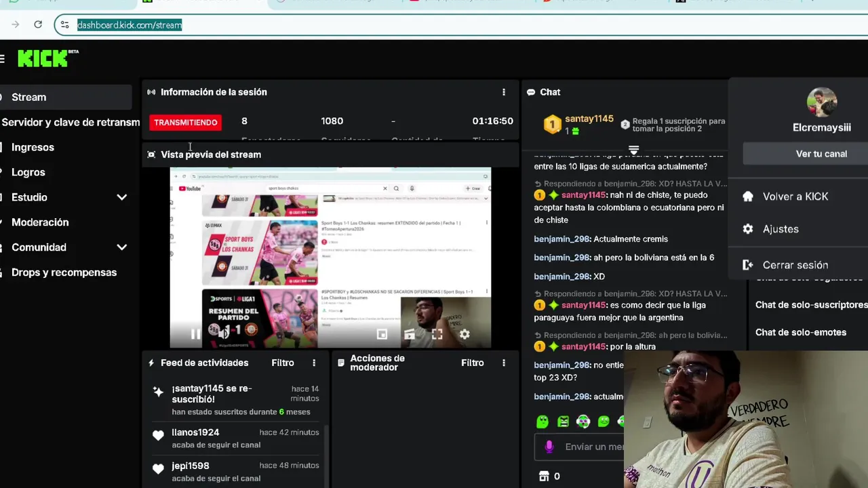This screenshot has height=488, width=868.
Task: Open Filtro in Acciones de moderador
Action: click(473, 363)
